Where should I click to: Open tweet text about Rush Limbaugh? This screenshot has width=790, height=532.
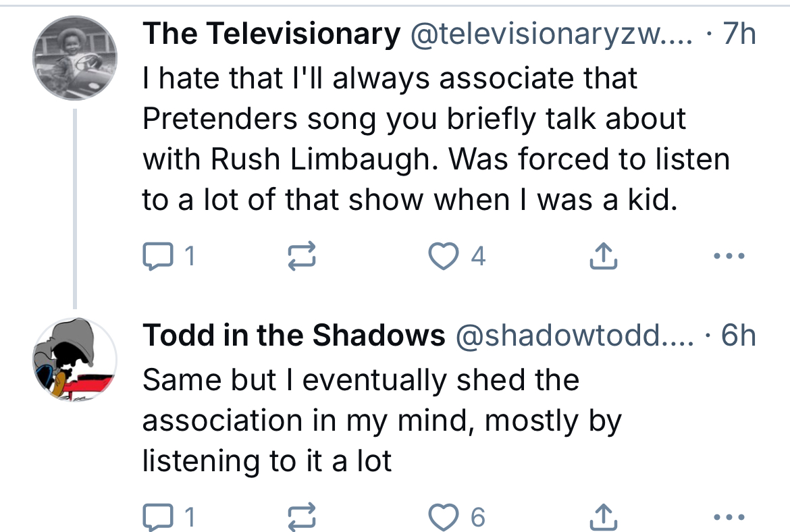436,138
